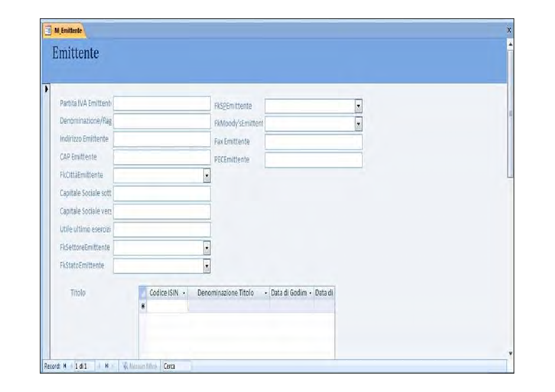The image size is (555, 392).
Task: Click the Utile ultimo esercizio field
Action: click(162, 230)
